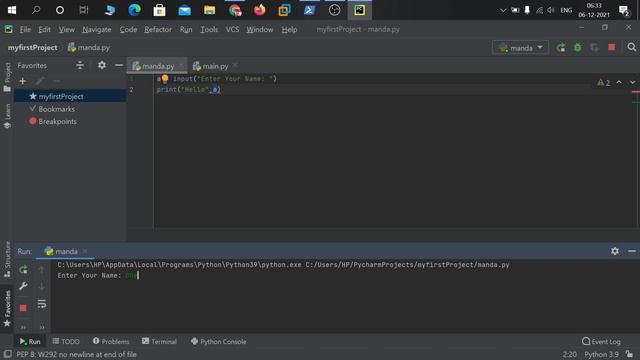The height and width of the screenshot is (360, 640).
Task: Open the Learn side tab
Action: click(7, 116)
